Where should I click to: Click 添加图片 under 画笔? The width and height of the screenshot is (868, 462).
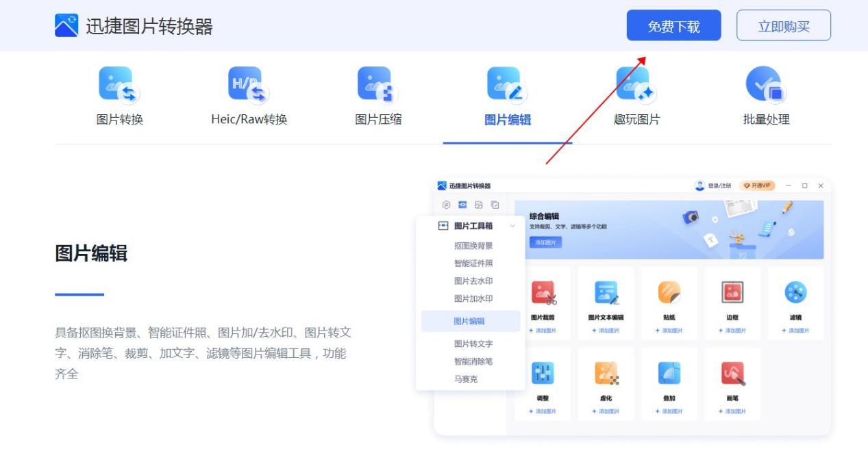pos(732,411)
